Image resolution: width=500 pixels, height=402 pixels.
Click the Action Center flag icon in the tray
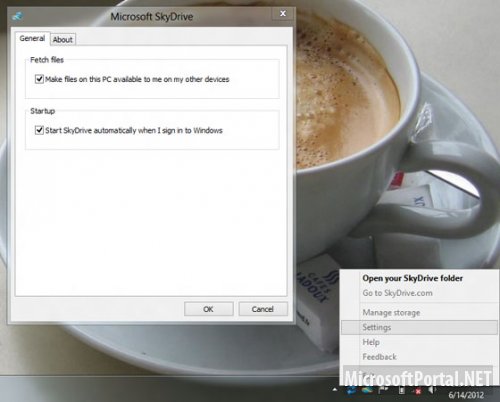click(383, 390)
